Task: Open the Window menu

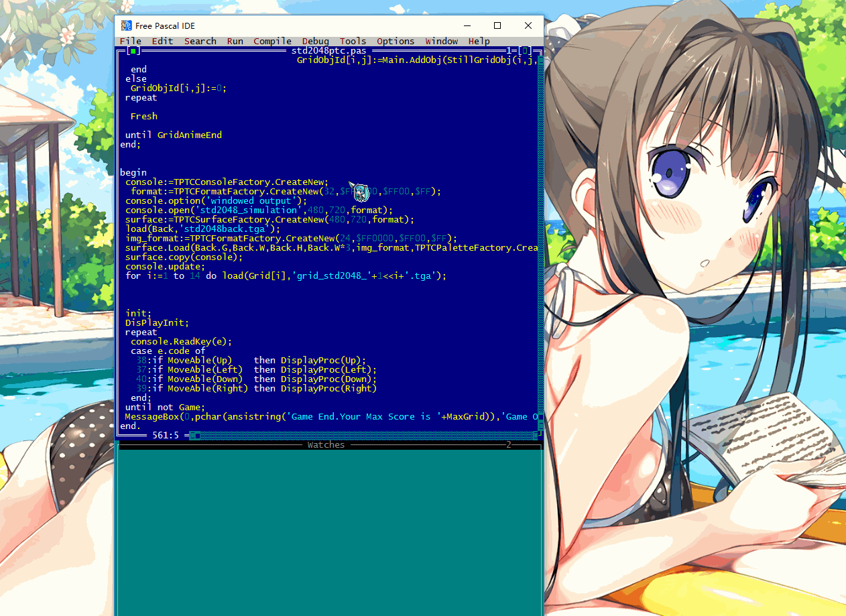Action: [x=441, y=41]
